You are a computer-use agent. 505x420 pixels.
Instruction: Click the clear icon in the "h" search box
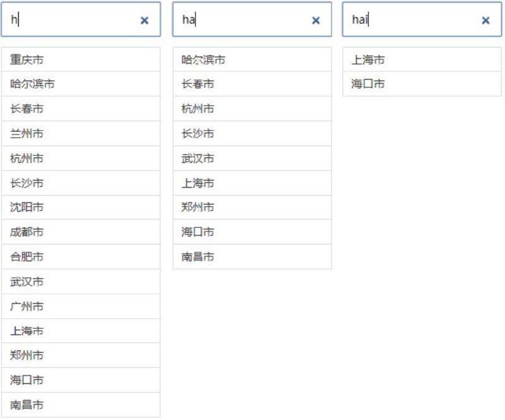coord(145,20)
